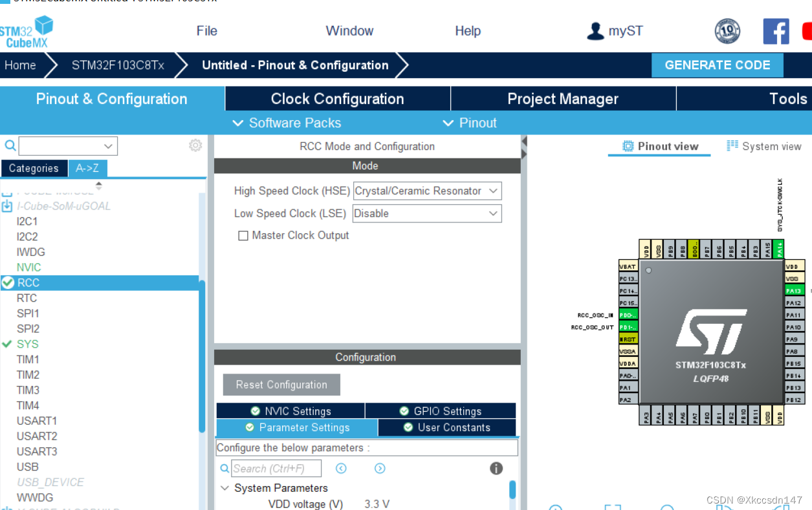Image resolution: width=812 pixels, height=510 pixels.
Task: Click the parameter settings scrollbar thumb
Action: 512,489
